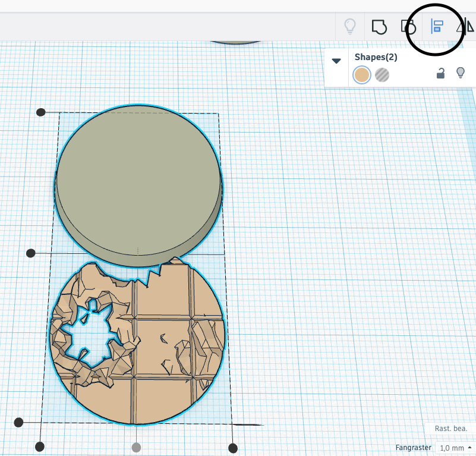476x456 pixels.
Task: Click the middle alignment handle on left side
Action: (x=31, y=253)
